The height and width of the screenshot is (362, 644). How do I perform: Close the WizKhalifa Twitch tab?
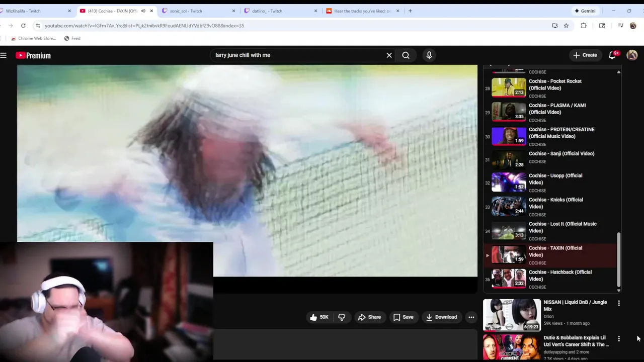pos(69,11)
